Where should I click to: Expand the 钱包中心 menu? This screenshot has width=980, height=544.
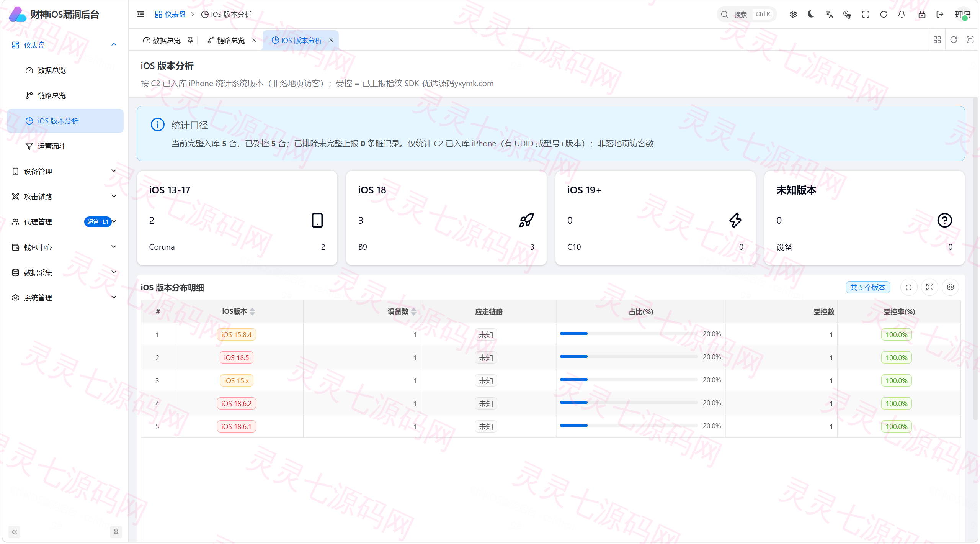[65, 247]
